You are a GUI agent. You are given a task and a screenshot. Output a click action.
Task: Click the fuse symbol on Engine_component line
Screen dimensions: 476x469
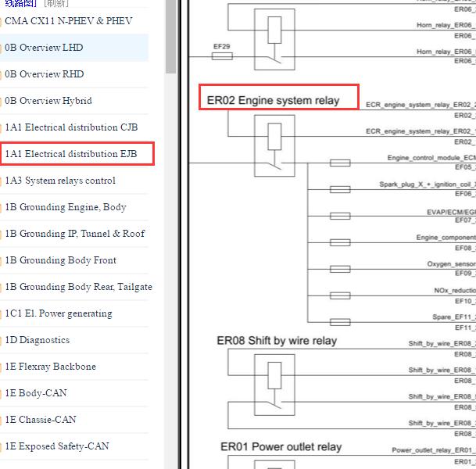pos(340,242)
